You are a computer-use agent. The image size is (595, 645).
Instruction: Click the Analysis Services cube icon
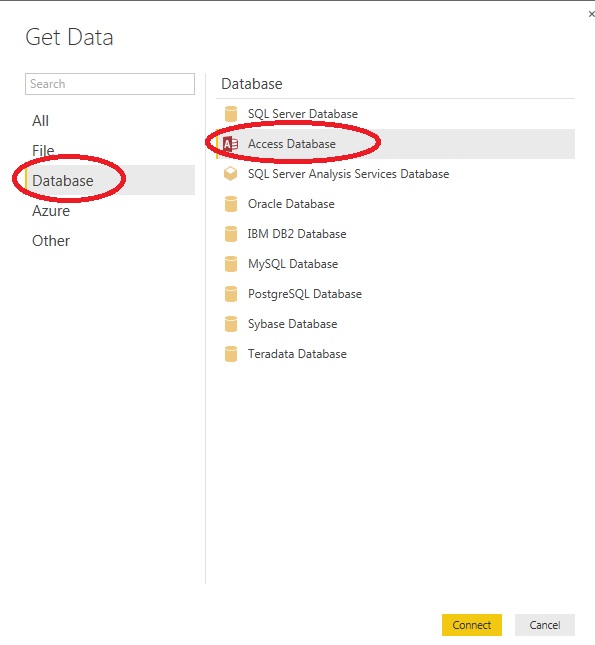[x=230, y=174]
